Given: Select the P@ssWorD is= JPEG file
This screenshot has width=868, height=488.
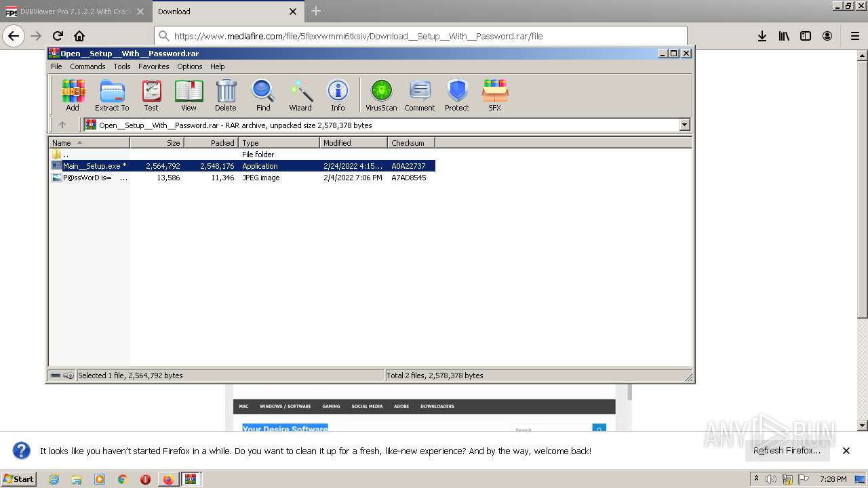Looking at the screenshot, I should [243, 178].
